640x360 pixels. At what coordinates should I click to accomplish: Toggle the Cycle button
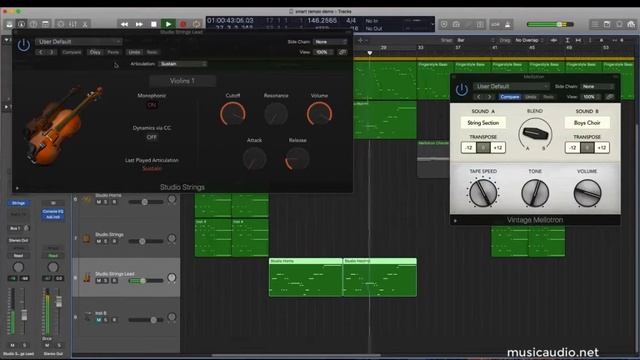197,24
